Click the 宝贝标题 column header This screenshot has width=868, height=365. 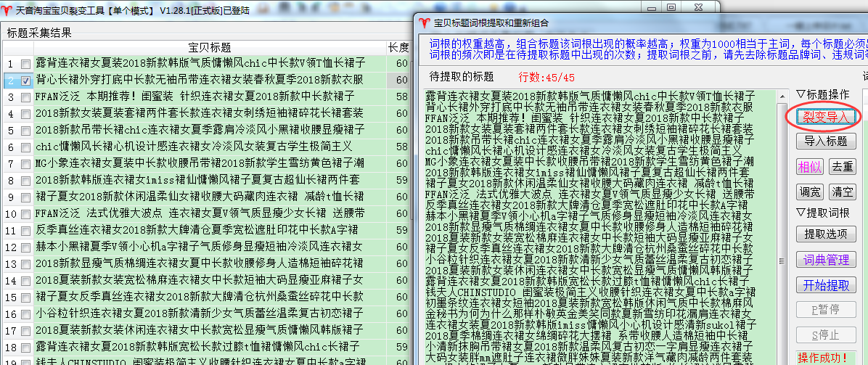pos(204,47)
